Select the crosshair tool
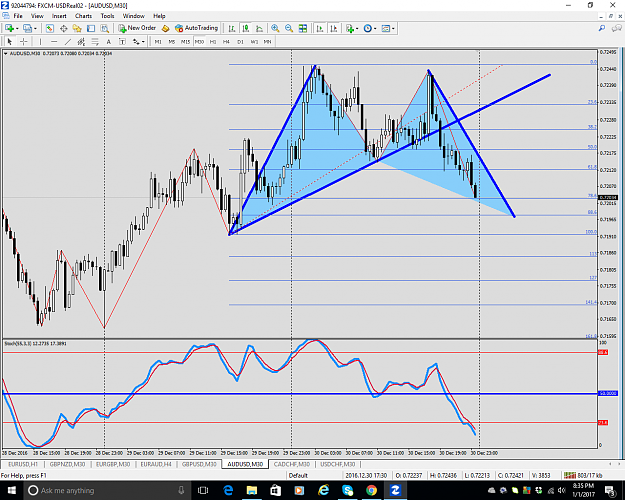Screen dimensions: 625x500 24,41
